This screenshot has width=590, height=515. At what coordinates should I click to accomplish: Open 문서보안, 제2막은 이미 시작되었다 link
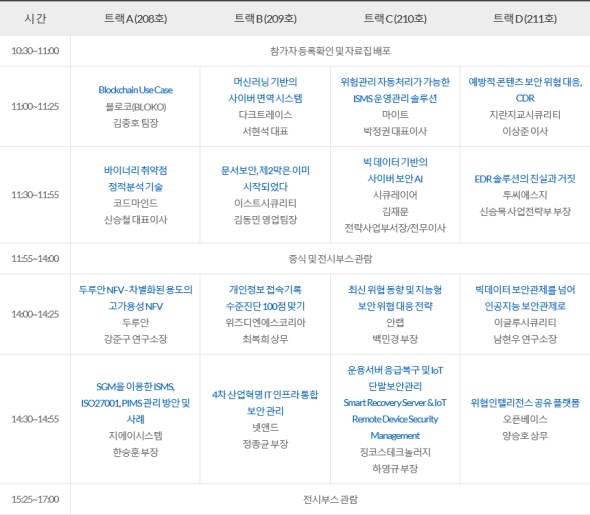265,179
